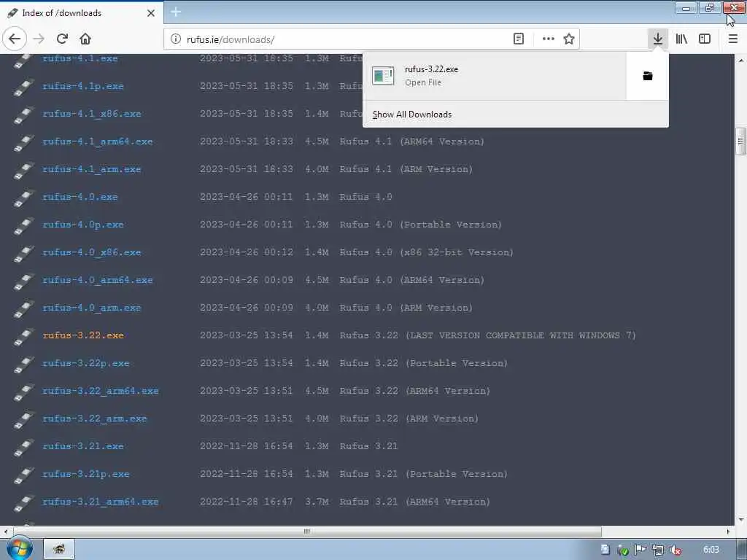Reload the page with the refresh icon
747x560 pixels.
[x=62, y=39]
